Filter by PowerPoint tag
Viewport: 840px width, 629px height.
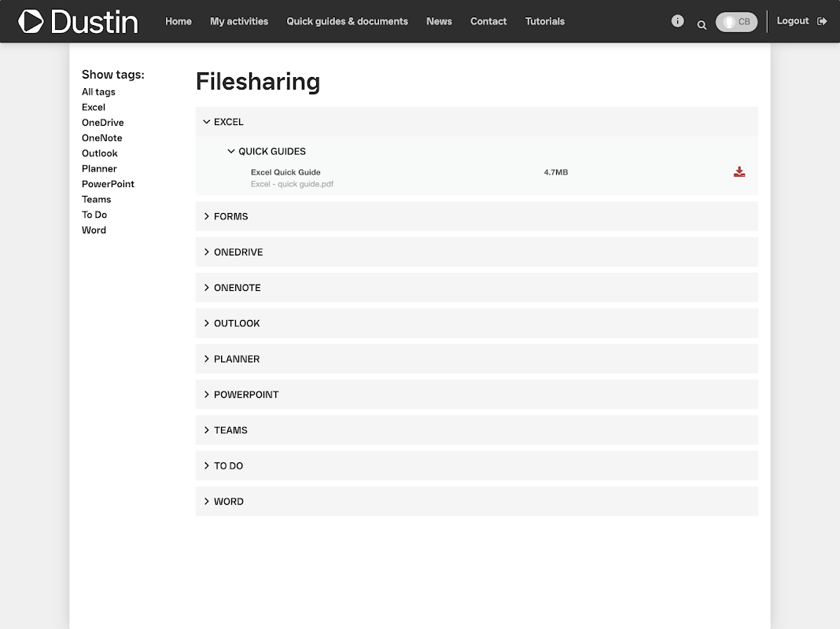coord(109,184)
